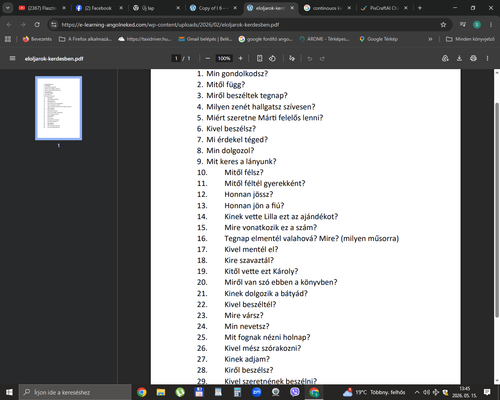The width and height of the screenshot is (500, 400).
Task: Open the tab search dropdown arrow
Action: [7, 8]
